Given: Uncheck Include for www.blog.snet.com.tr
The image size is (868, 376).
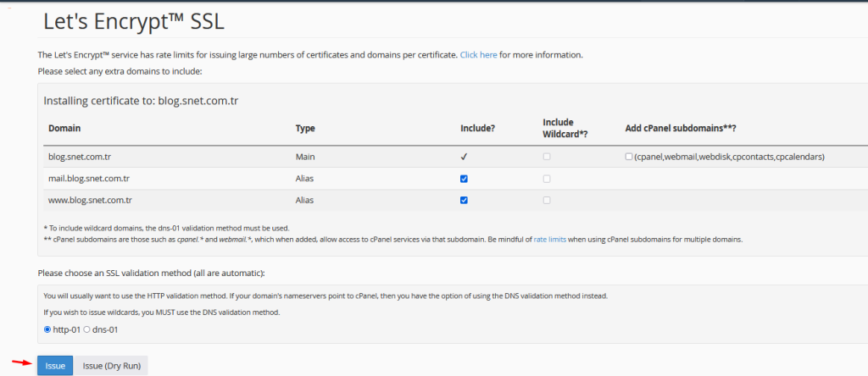Looking at the screenshot, I should [463, 200].
